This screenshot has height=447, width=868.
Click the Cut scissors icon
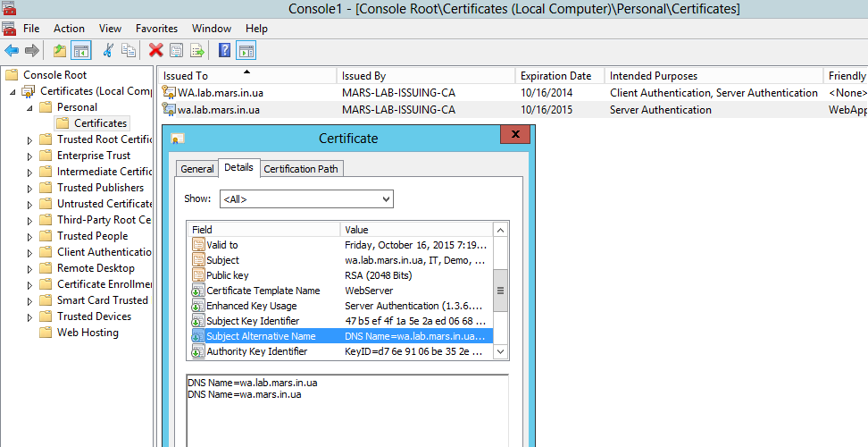click(x=109, y=51)
